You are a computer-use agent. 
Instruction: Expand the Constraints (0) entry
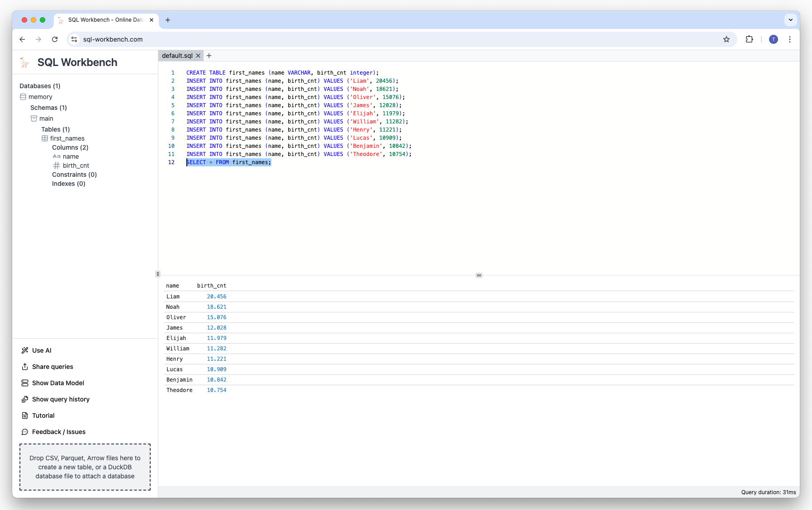coord(74,175)
